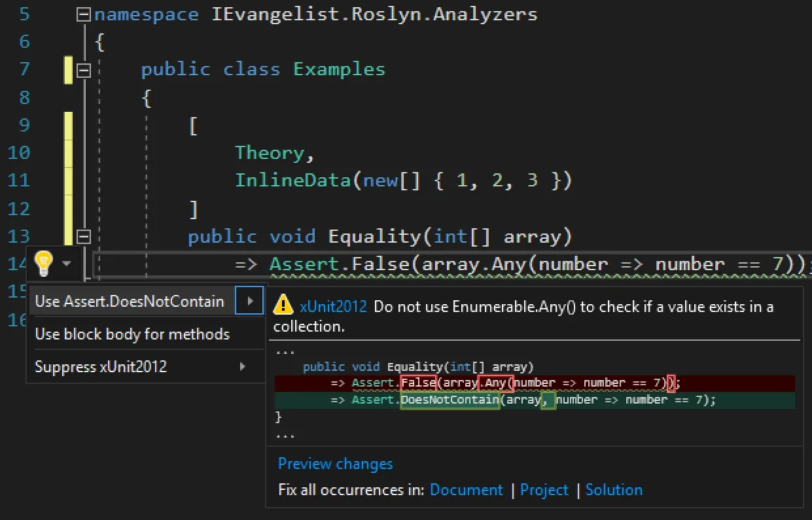Collapse the namespace IEvangelist.Roslyn.Analyzers block
This screenshot has width=812, height=520.
(83, 14)
